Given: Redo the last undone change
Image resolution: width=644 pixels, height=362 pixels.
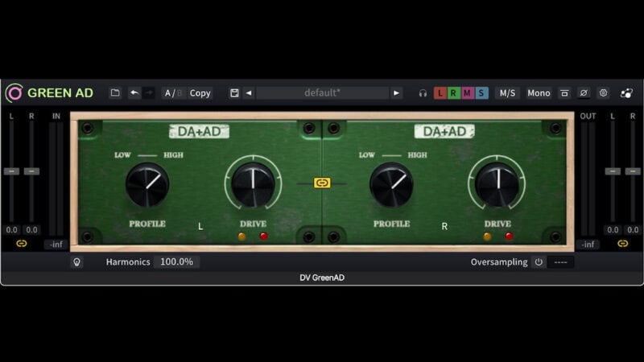Looking at the screenshot, I should click(x=149, y=93).
